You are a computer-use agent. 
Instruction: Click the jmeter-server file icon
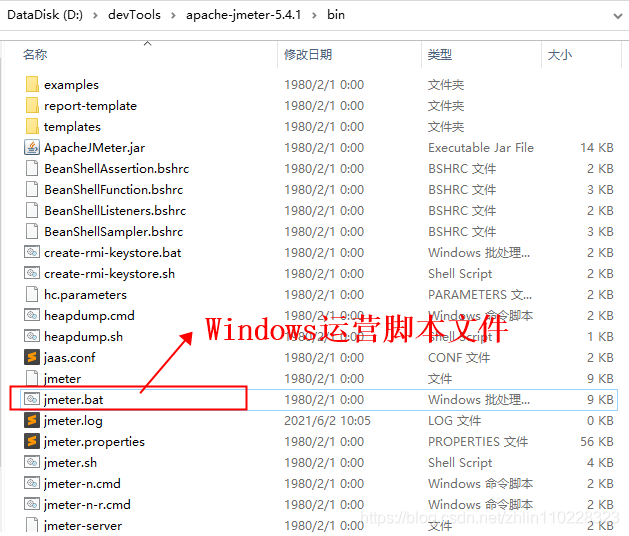(x=32, y=525)
